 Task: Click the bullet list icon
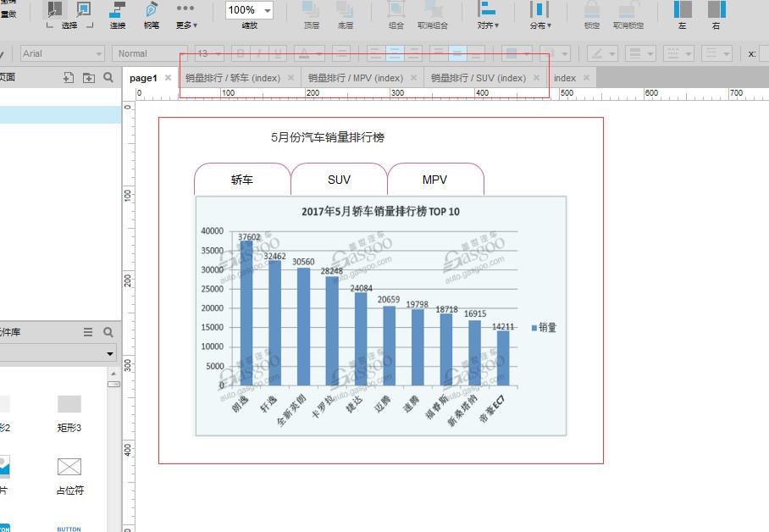click(341, 53)
